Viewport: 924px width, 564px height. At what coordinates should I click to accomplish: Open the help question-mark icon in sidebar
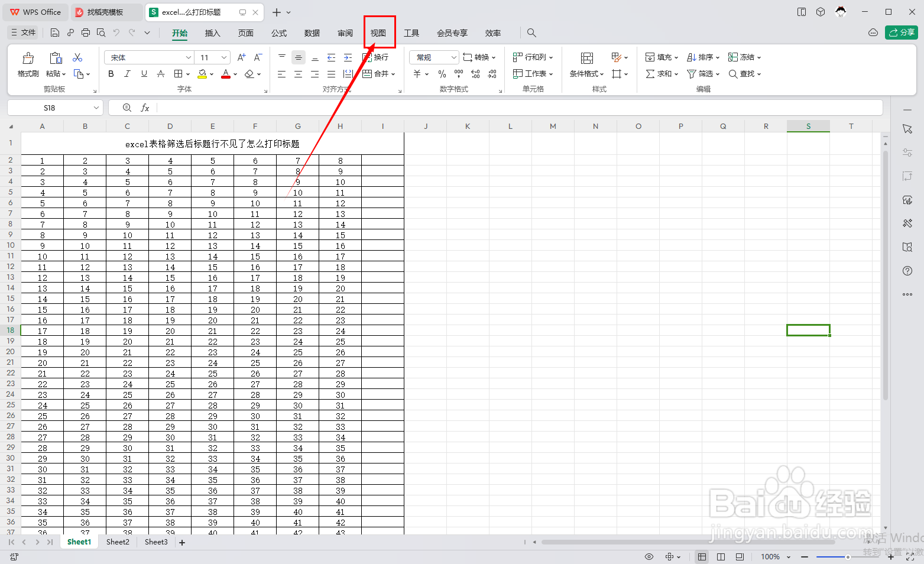click(x=907, y=271)
